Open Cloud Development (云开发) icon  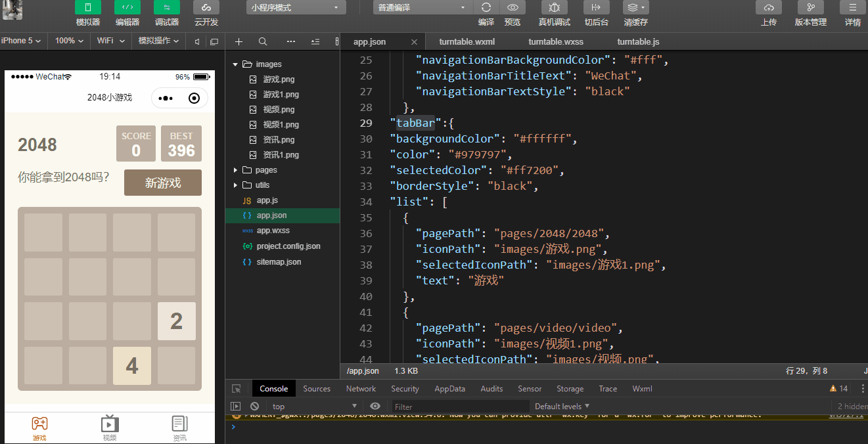tap(206, 7)
